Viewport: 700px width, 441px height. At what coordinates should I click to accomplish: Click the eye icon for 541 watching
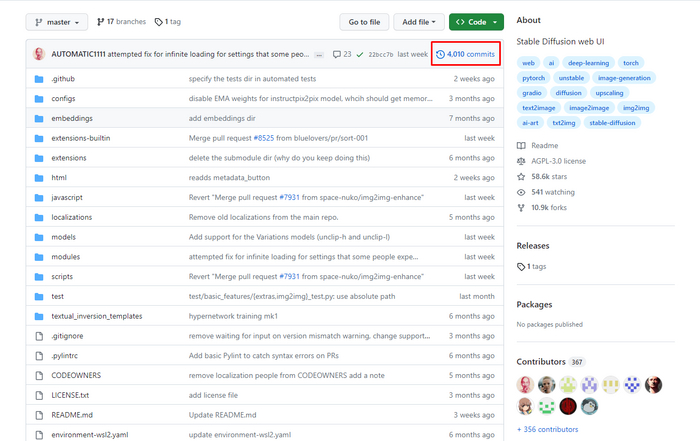click(x=521, y=192)
